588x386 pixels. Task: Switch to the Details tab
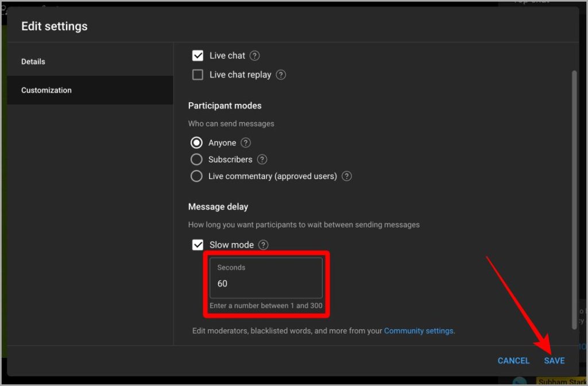pos(90,61)
